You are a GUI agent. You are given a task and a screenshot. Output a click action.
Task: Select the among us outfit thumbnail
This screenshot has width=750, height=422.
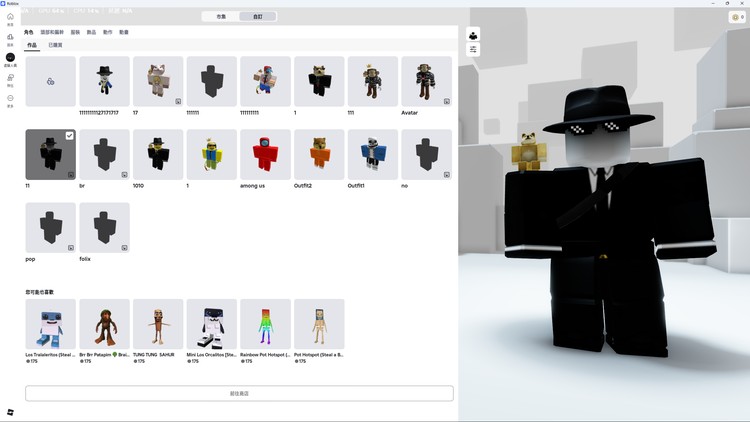(265, 154)
